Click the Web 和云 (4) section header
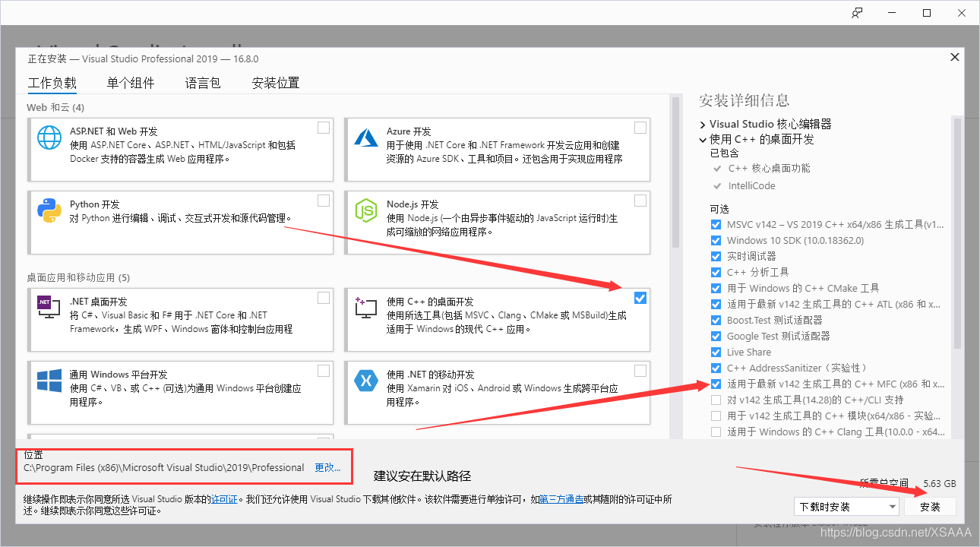 [x=55, y=107]
